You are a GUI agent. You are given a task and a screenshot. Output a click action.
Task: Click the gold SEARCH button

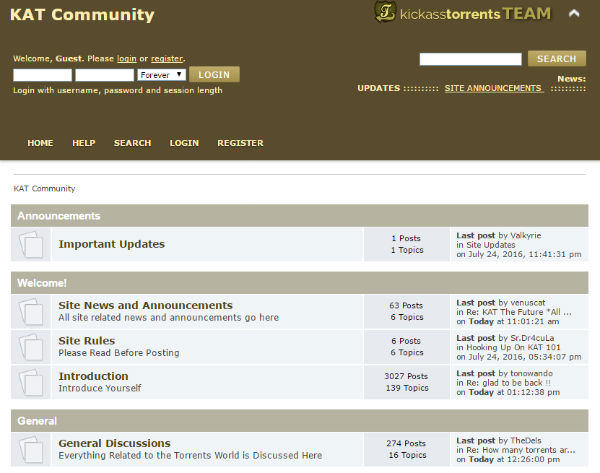[x=557, y=59]
